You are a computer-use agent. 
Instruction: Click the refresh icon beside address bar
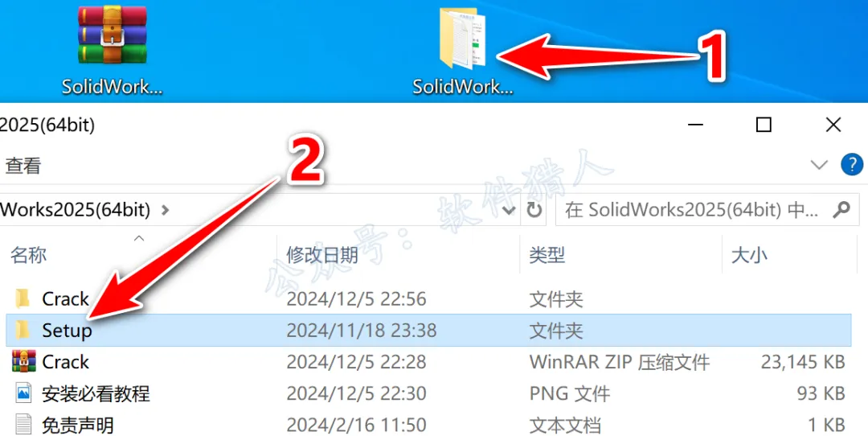click(x=534, y=210)
